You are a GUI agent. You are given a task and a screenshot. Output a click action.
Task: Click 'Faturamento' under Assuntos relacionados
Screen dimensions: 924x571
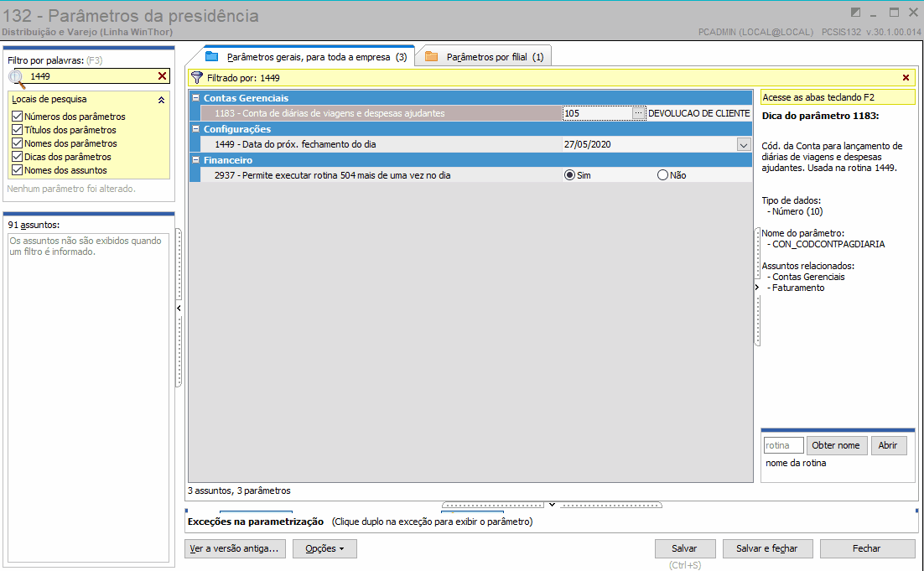(x=798, y=288)
